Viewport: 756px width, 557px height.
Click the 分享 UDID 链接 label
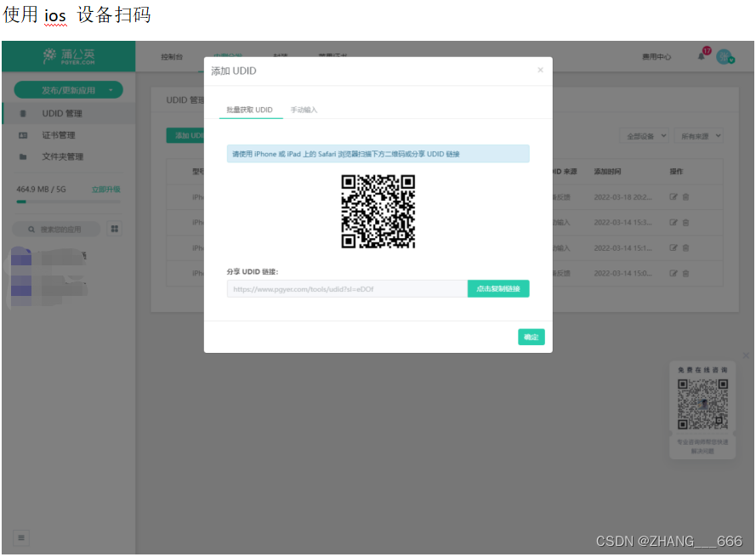tap(253, 271)
